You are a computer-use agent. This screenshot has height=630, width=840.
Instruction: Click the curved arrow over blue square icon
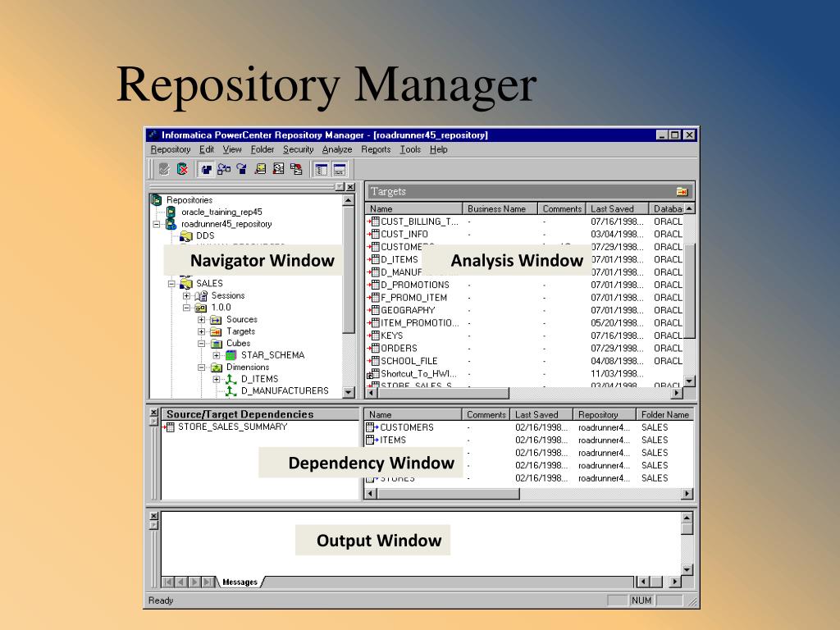tap(242, 169)
